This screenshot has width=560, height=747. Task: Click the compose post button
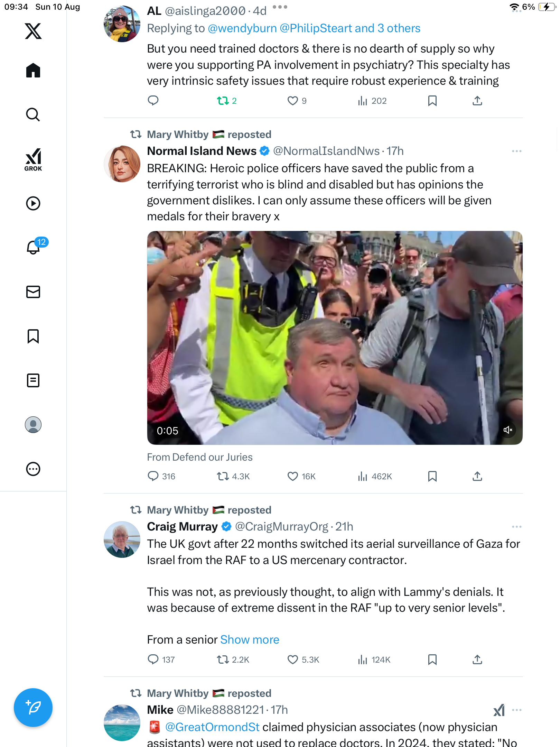pos(33,707)
